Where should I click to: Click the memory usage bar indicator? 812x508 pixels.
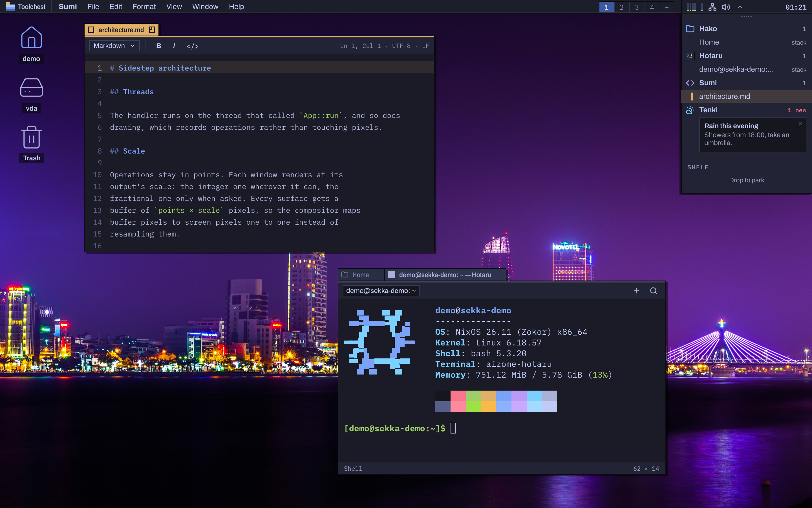(x=701, y=7)
